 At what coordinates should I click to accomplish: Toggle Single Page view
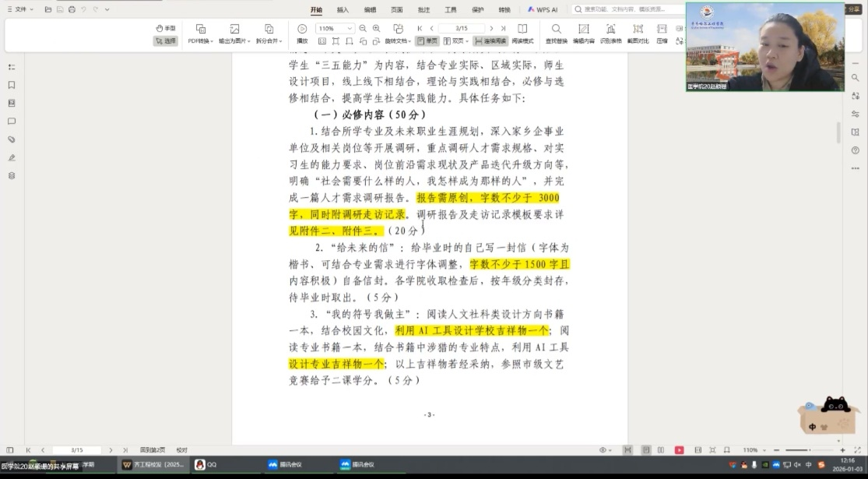pos(427,41)
